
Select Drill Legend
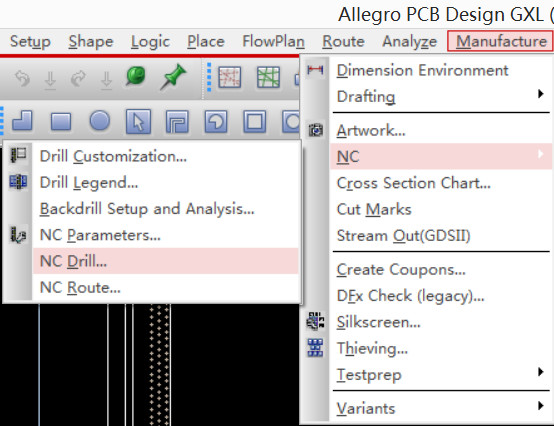click(166, 182)
